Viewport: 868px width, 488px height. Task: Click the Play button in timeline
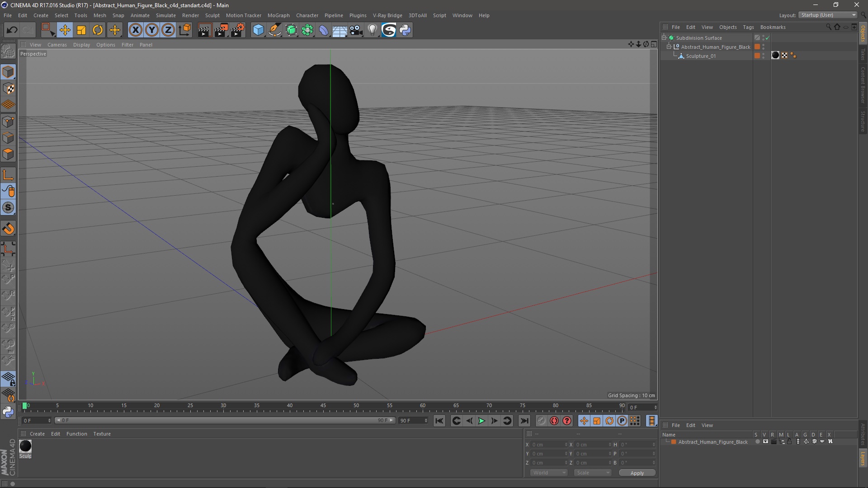coord(481,421)
